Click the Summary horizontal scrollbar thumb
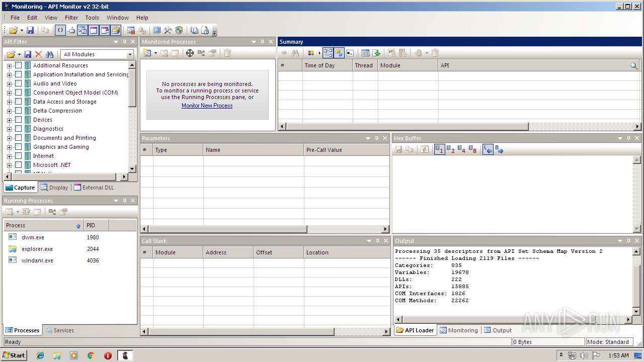This screenshot has height=362, width=644. (407, 127)
